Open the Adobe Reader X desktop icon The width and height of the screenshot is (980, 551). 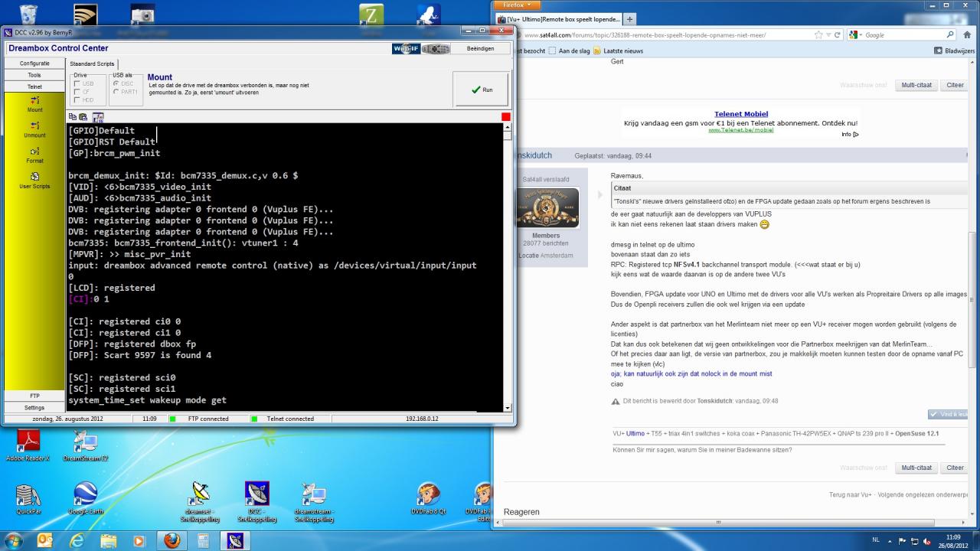click(x=28, y=445)
